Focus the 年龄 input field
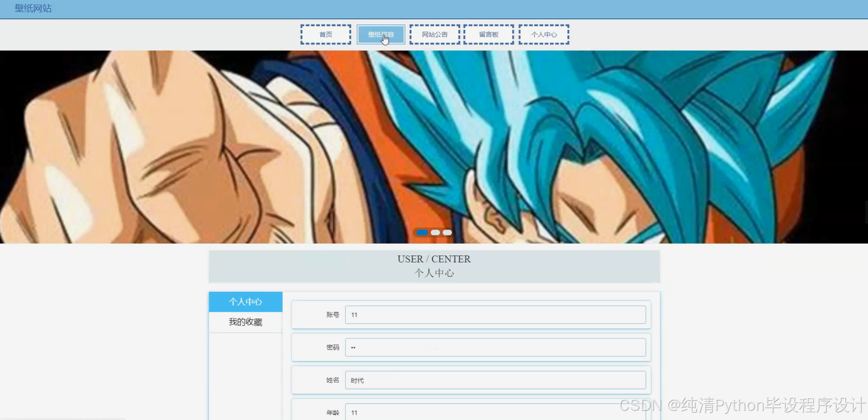 [495, 412]
